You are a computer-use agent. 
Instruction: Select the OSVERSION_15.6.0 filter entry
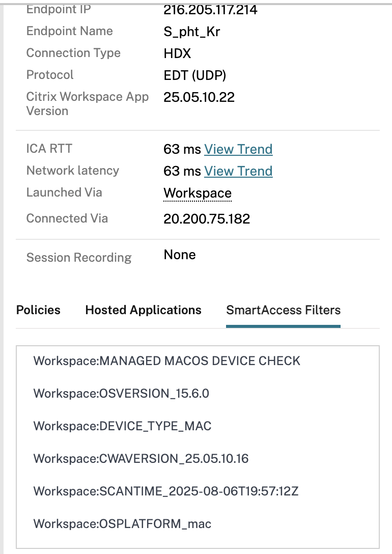(121, 394)
